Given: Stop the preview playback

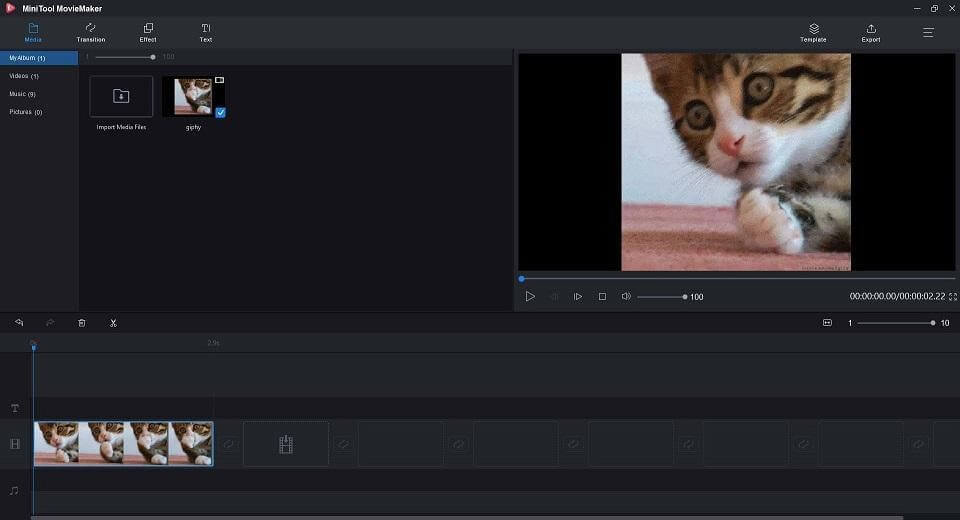Looking at the screenshot, I should point(602,296).
